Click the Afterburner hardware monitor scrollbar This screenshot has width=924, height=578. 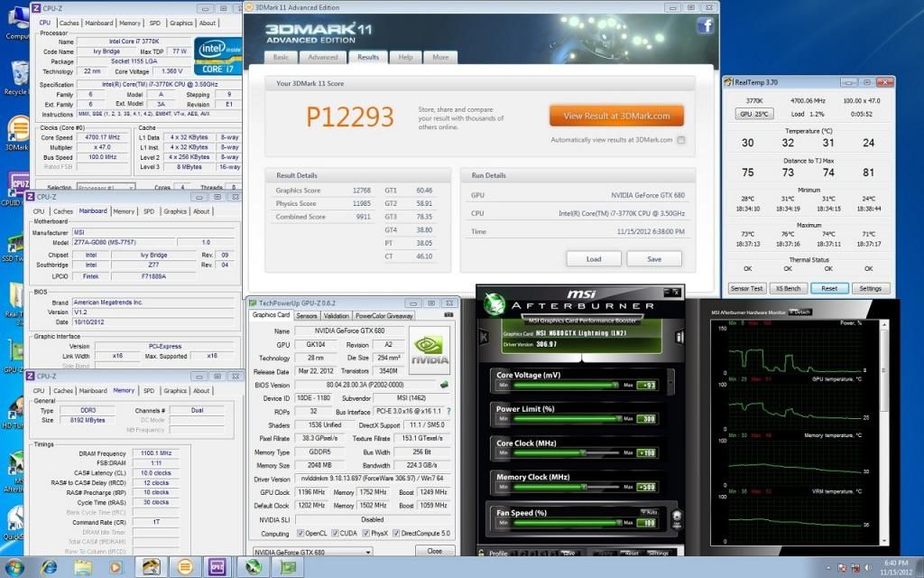pyautogui.click(x=883, y=432)
